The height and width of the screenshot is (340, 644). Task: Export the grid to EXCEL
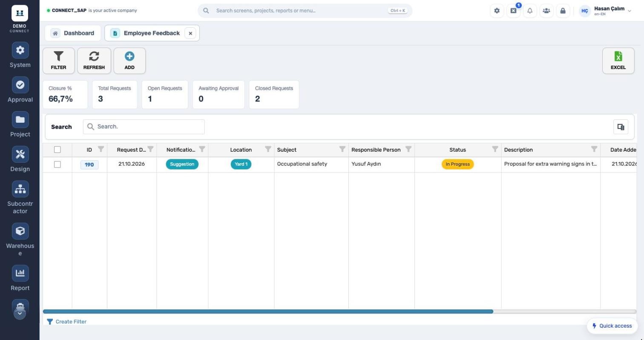[618, 61]
